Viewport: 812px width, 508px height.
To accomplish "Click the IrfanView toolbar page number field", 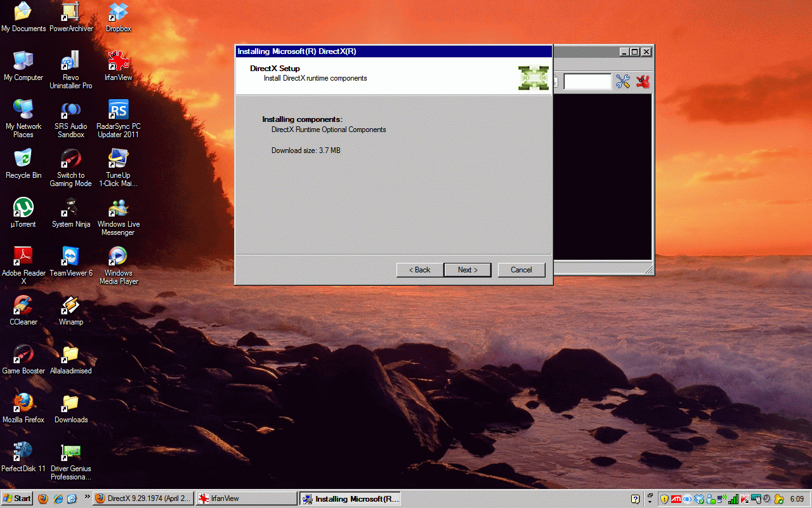I will tap(587, 81).
